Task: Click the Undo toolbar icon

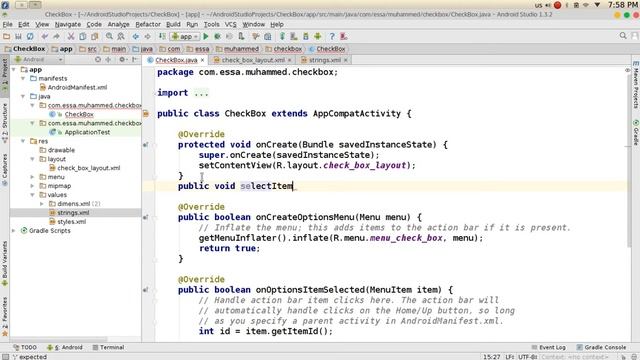Action: pyautogui.click(x=44, y=36)
